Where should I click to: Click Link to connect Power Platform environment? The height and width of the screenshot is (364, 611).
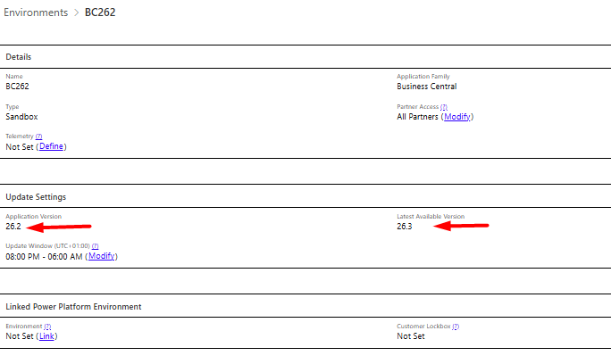(47, 336)
